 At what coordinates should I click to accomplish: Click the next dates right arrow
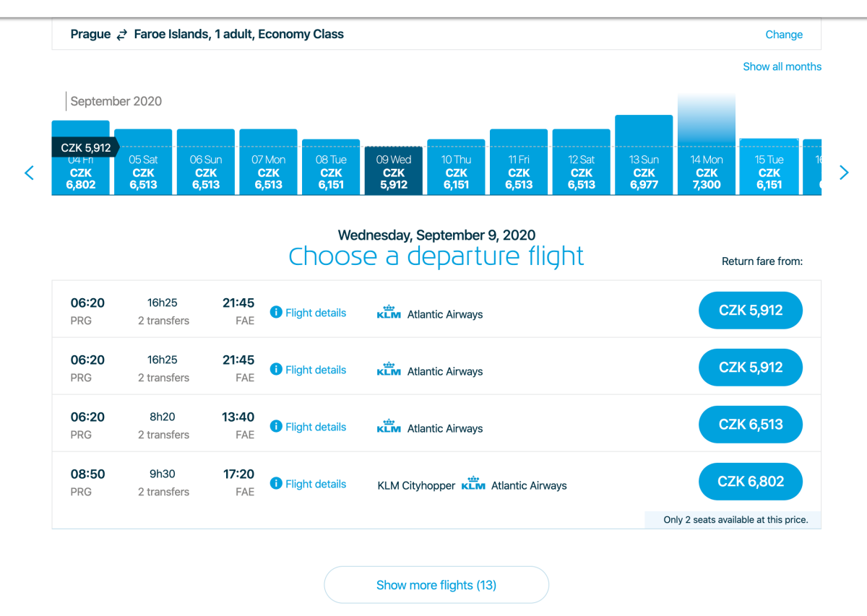(x=843, y=173)
